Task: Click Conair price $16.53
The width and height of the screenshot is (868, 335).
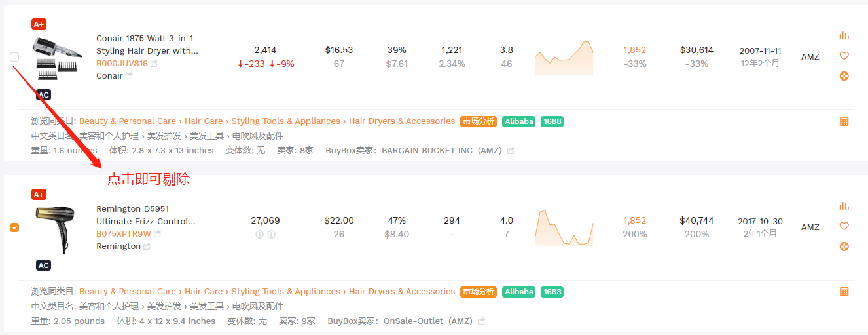Action: [x=339, y=50]
